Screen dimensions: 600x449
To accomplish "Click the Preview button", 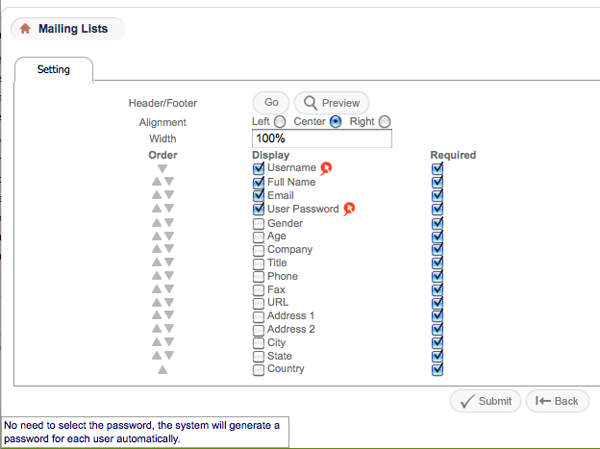I will click(x=332, y=103).
